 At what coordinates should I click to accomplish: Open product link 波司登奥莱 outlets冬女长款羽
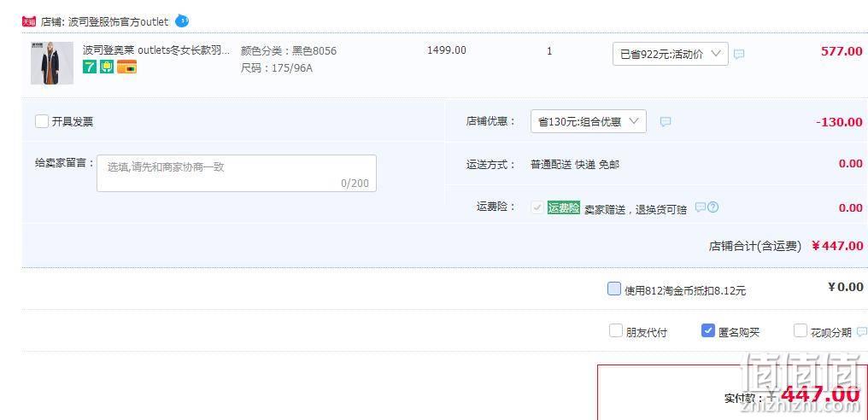coord(156,50)
